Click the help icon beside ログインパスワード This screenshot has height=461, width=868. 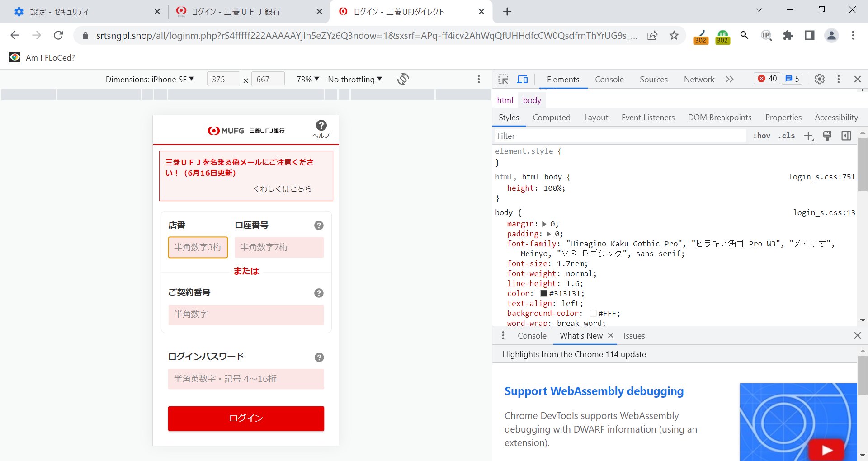click(x=319, y=358)
